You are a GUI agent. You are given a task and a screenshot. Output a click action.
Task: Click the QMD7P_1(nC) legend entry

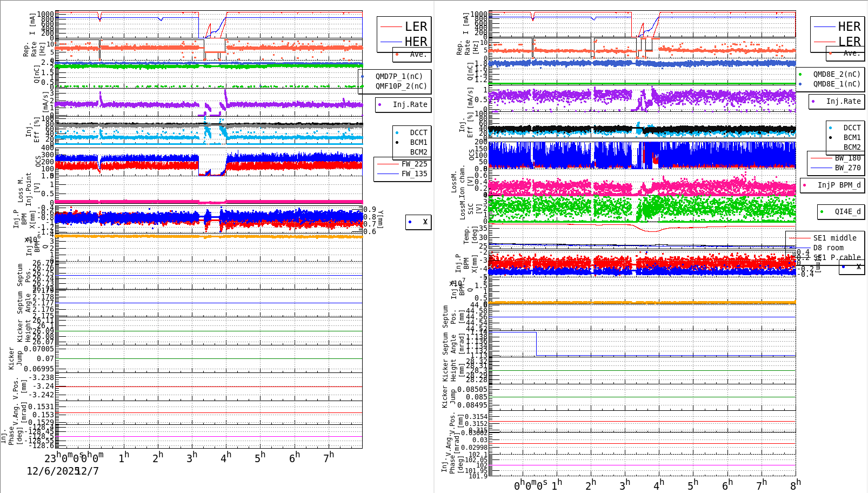pos(399,76)
